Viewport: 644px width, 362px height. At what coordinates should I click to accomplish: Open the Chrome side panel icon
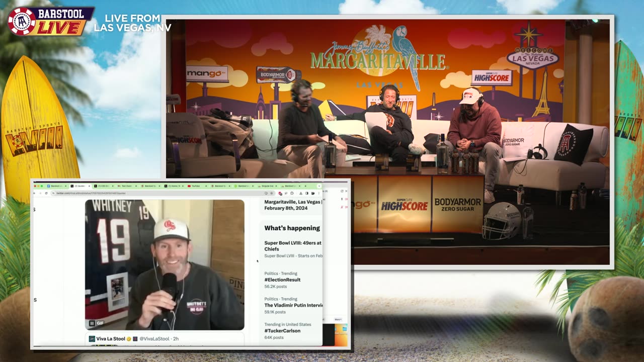[x=307, y=193]
